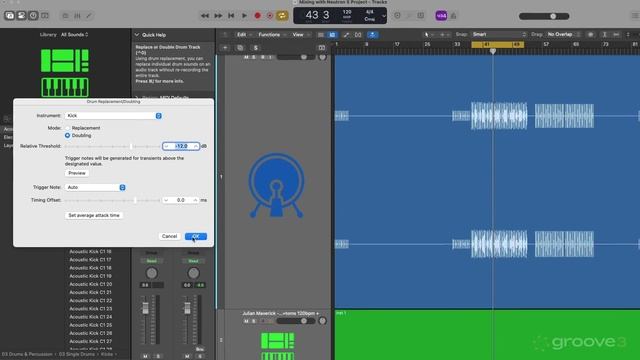Viewport: 640px width, 360px height.
Task: Open the Trigger Note Auto popup
Action: tap(95, 187)
